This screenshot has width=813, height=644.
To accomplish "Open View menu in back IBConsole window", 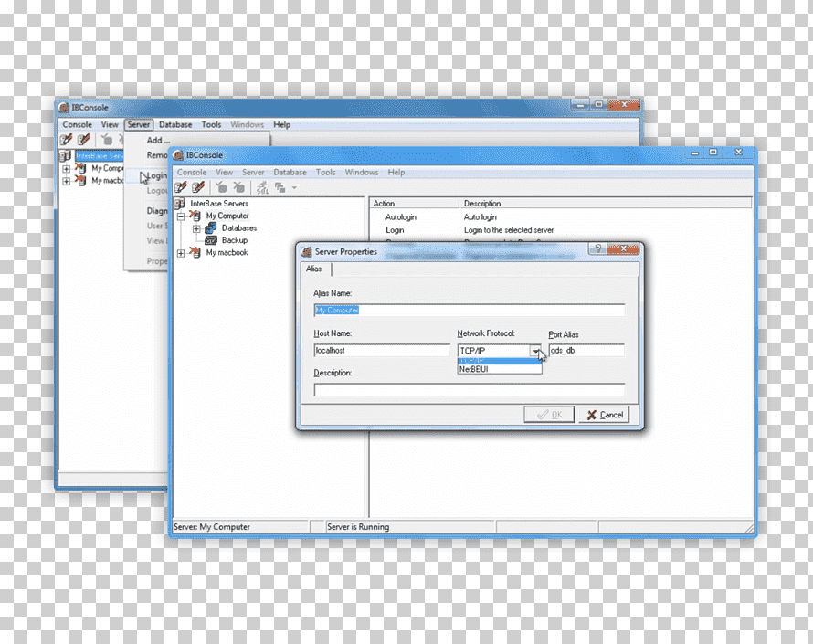I will [x=110, y=124].
